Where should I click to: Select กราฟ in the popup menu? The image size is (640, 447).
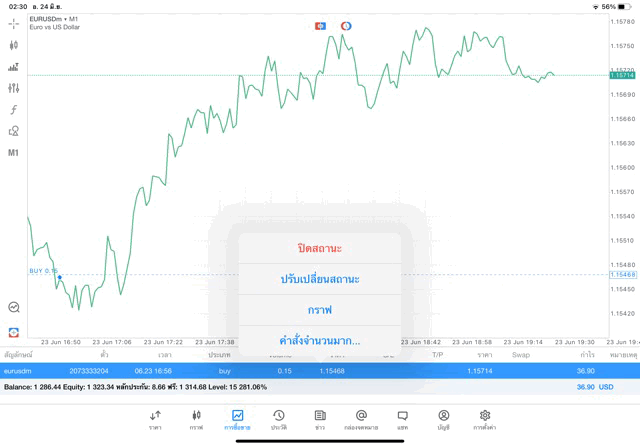[x=320, y=310]
